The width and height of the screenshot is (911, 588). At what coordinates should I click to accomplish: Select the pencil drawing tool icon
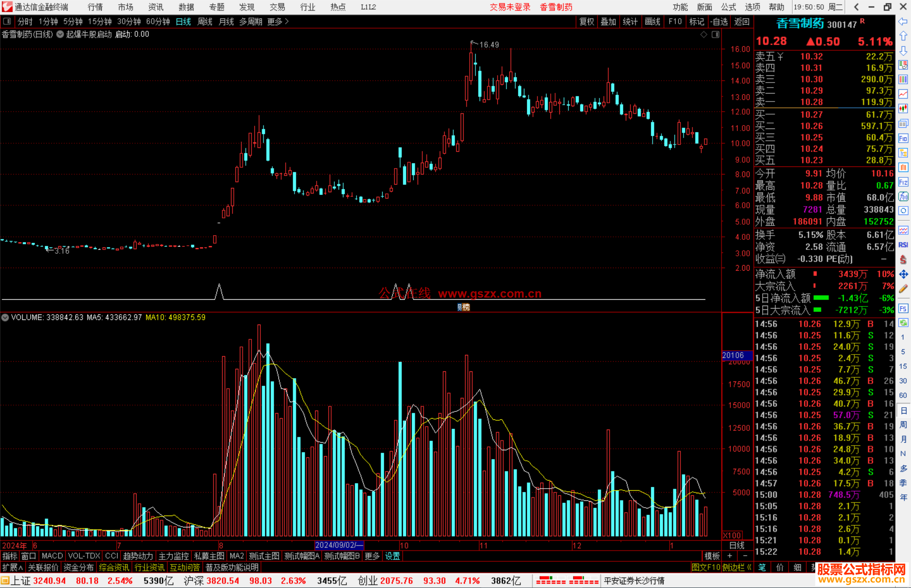click(x=903, y=289)
